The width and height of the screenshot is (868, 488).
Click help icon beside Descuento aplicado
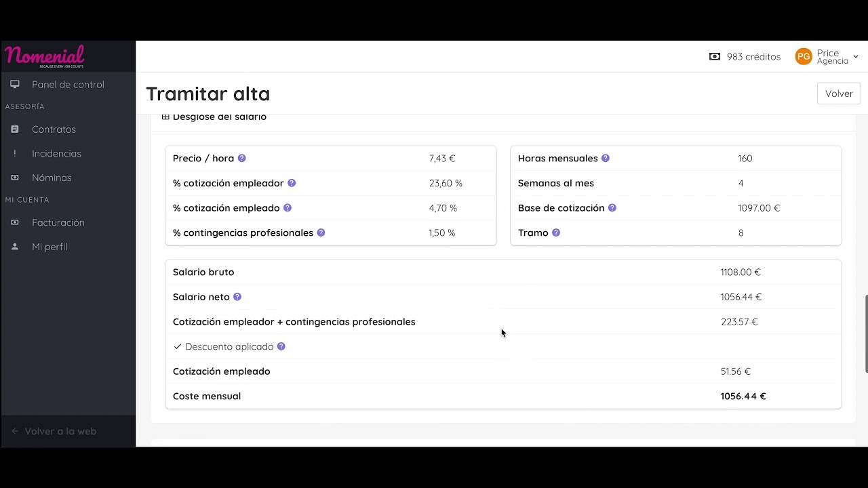click(x=281, y=346)
